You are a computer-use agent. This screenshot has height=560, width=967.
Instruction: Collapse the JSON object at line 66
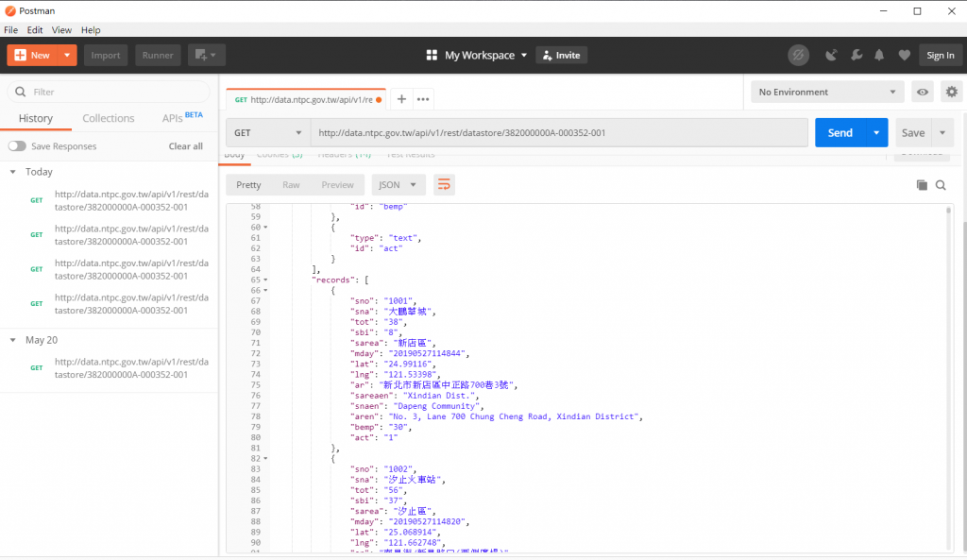(265, 291)
